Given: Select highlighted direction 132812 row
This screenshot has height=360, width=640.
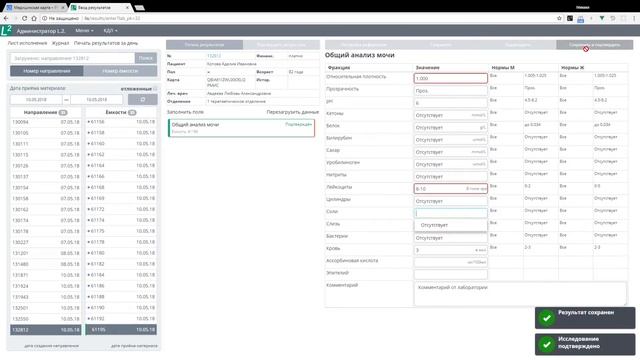Looking at the screenshot, I should point(46,330).
